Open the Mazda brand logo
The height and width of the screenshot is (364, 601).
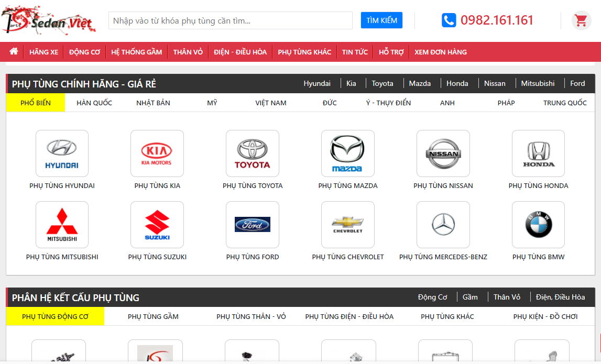coord(347,153)
